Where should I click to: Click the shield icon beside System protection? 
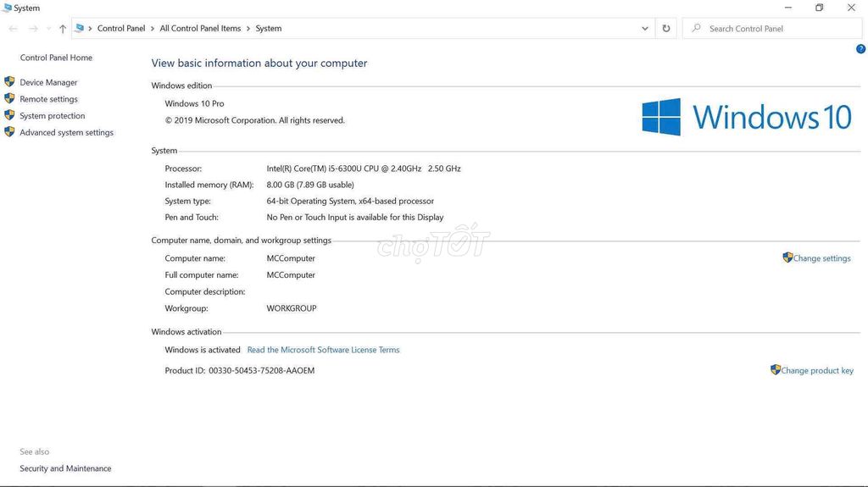[x=9, y=115]
